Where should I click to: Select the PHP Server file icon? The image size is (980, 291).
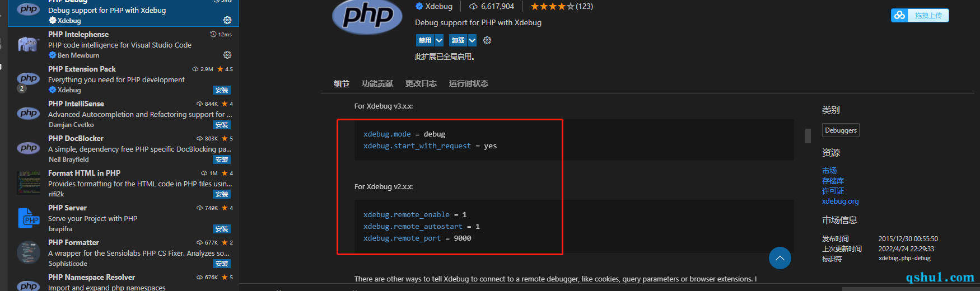pyautogui.click(x=29, y=218)
